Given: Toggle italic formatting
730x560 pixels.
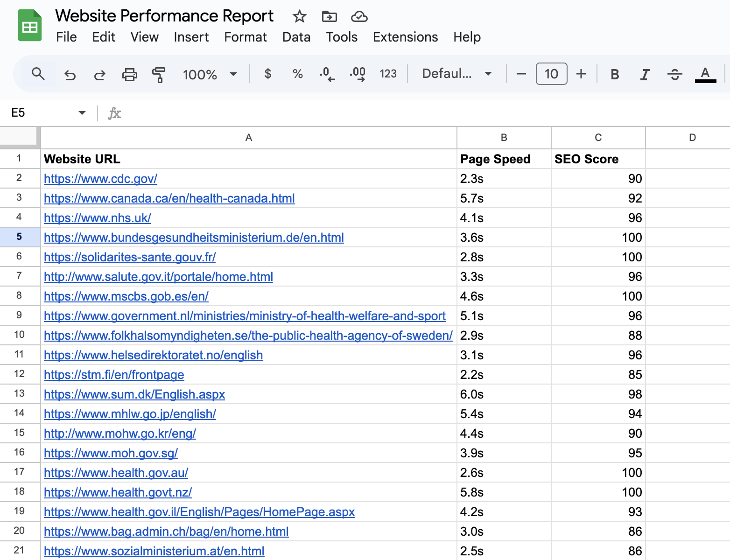Looking at the screenshot, I should (x=644, y=74).
